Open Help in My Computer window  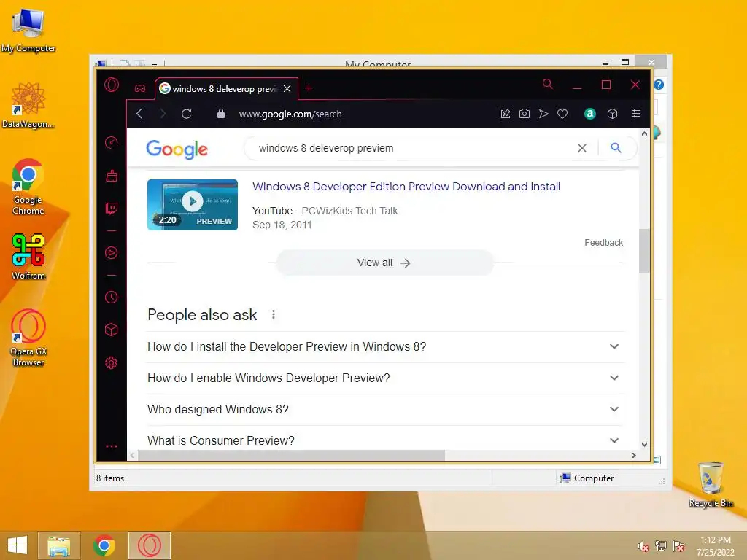(659, 85)
